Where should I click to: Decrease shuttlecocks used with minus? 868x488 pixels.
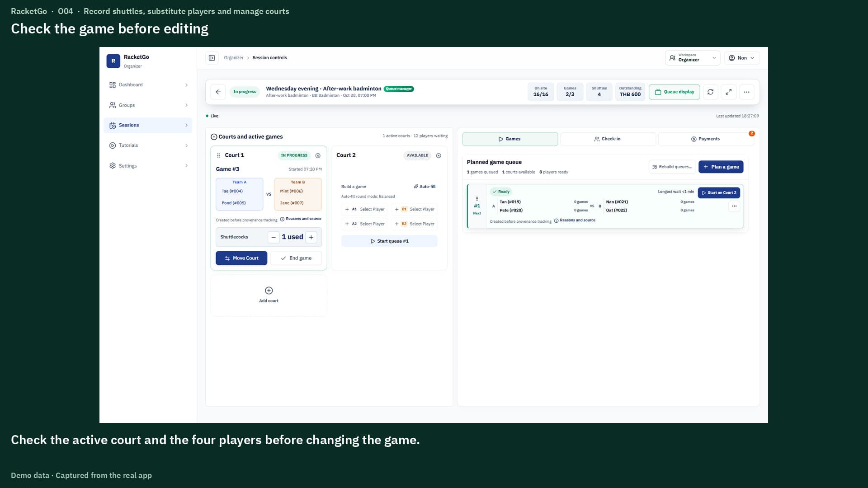click(x=274, y=237)
